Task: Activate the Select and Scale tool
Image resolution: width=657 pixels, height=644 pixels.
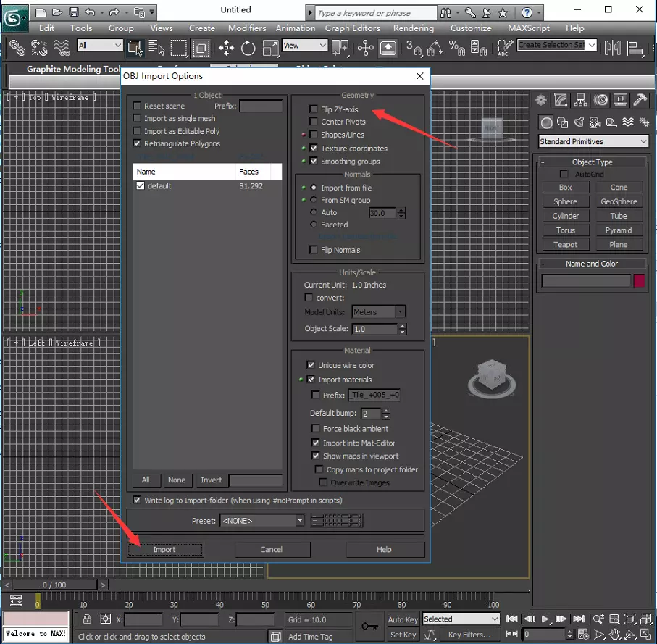Action: (x=270, y=48)
